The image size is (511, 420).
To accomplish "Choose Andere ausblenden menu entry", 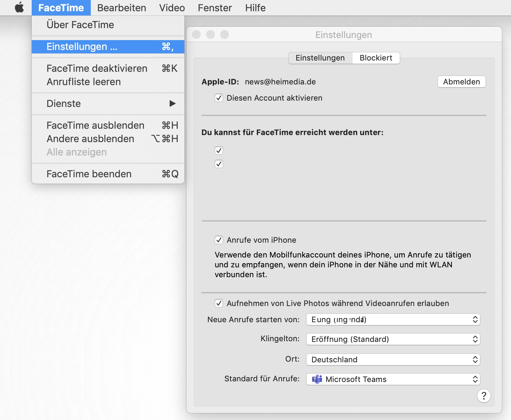I will point(108,139).
